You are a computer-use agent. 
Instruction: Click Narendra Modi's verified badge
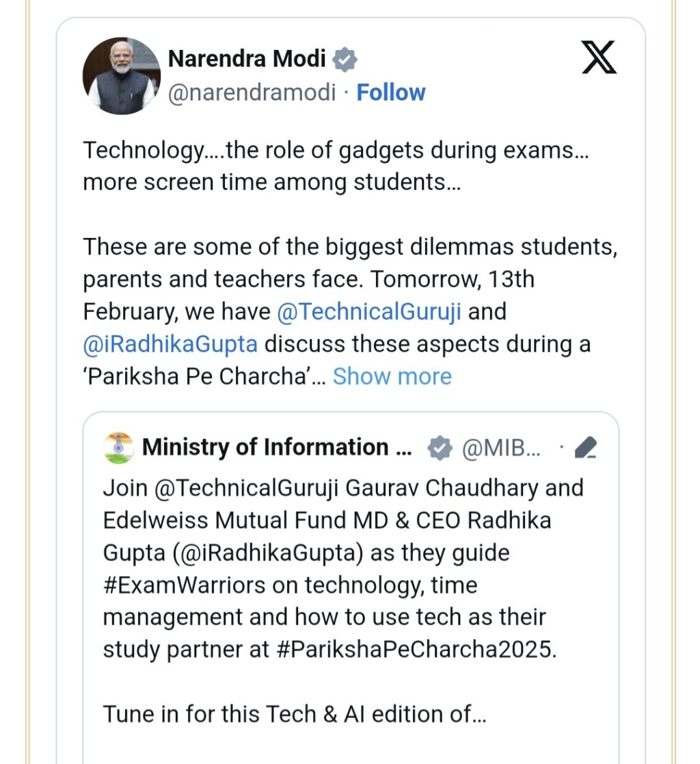click(345, 60)
